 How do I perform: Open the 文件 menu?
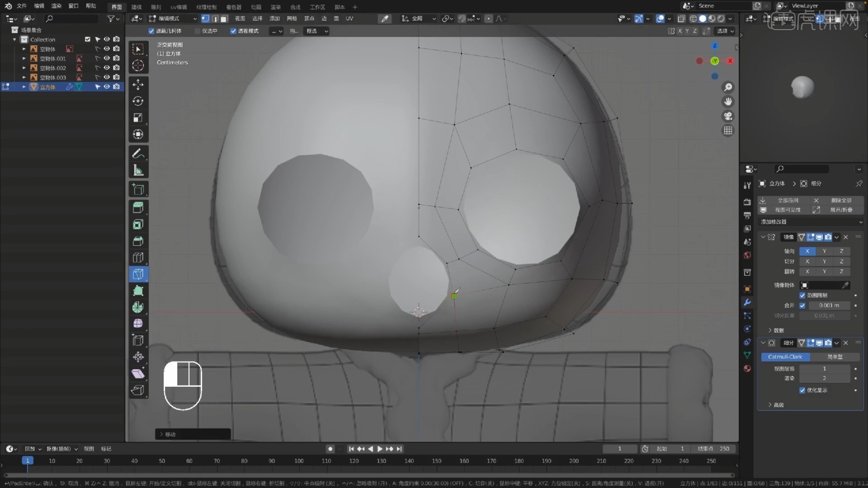pos(22,6)
